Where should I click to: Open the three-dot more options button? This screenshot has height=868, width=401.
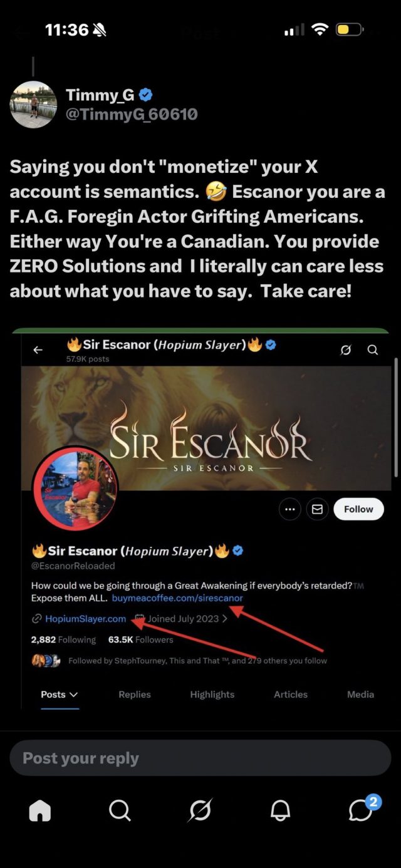click(289, 509)
